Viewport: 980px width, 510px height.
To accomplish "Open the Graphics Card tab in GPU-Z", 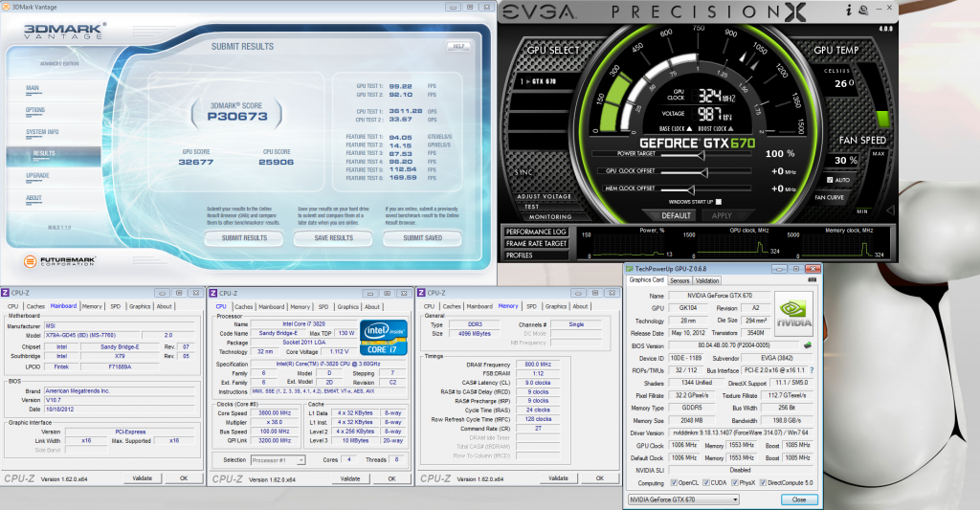I will (646, 280).
